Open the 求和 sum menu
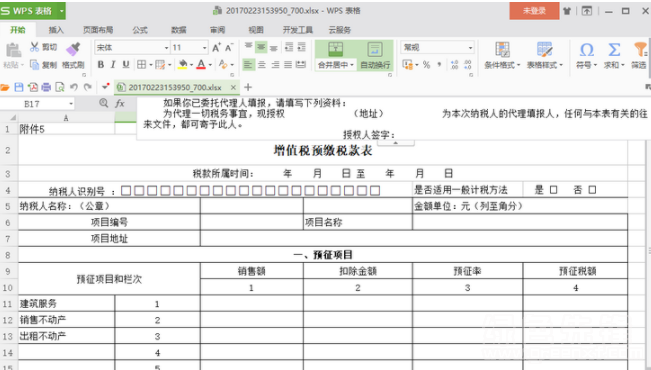 (x=614, y=55)
